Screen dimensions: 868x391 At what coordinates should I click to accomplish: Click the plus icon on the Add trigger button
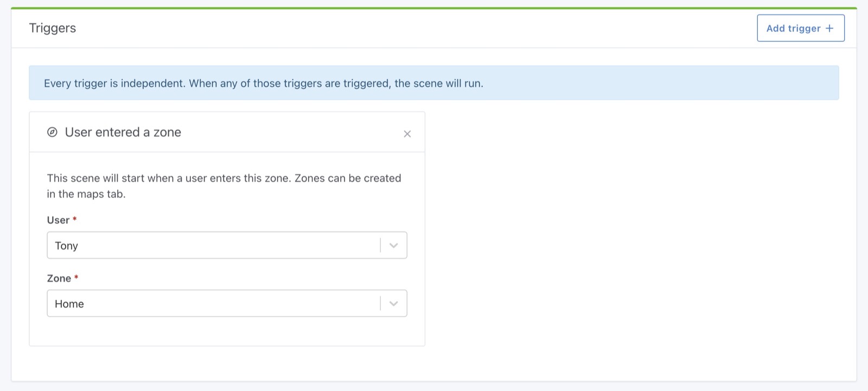[829, 28]
